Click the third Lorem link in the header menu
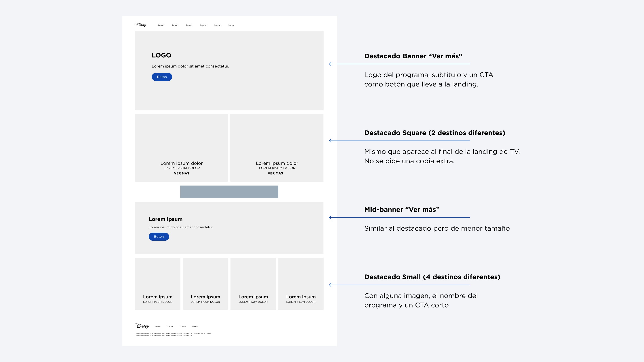 coord(189,25)
